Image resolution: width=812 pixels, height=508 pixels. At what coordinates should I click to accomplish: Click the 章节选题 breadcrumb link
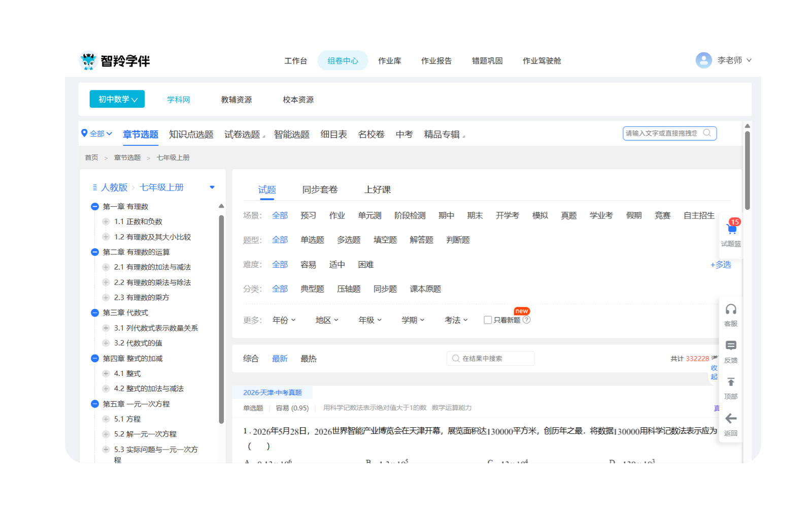tap(127, 157)
